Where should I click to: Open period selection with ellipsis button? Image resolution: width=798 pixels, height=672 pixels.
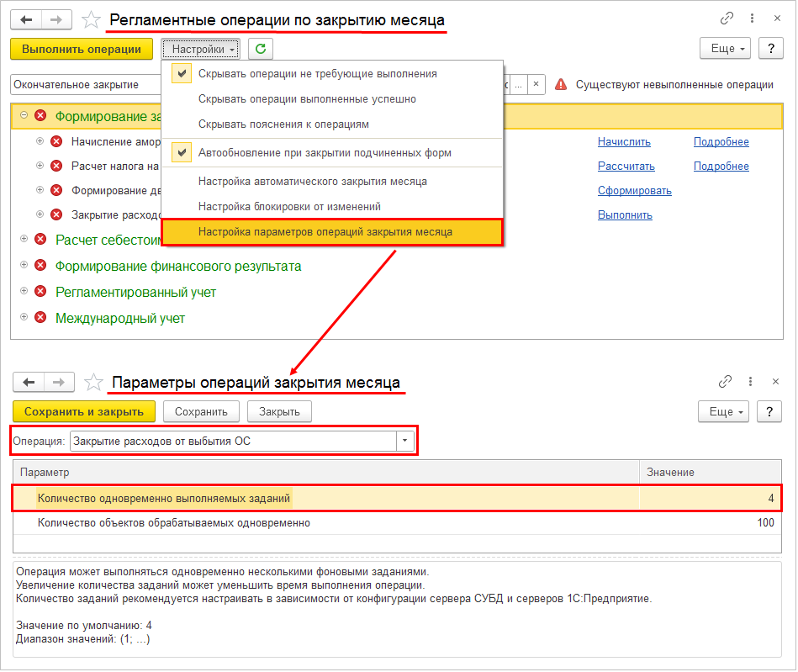coord(518,84)
